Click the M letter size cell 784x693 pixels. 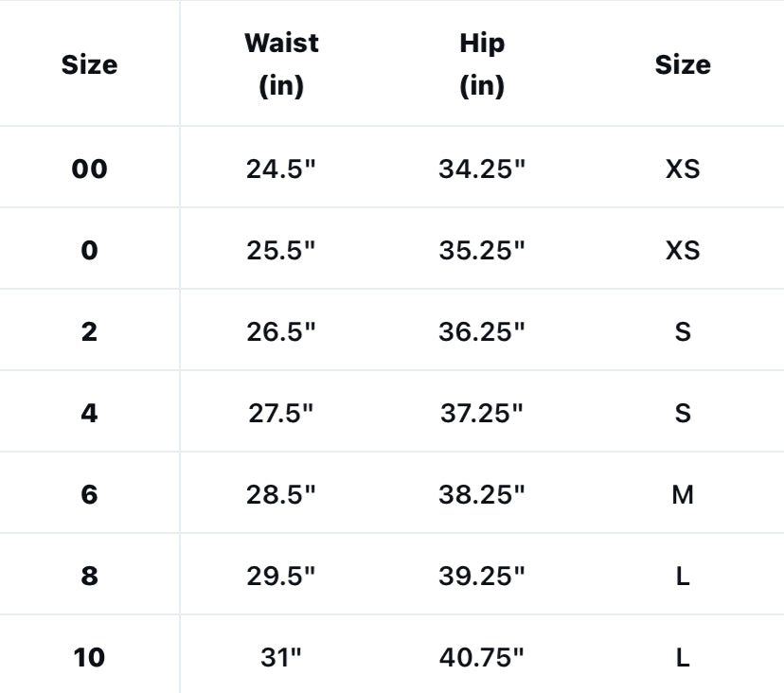(x=683, y=494)
